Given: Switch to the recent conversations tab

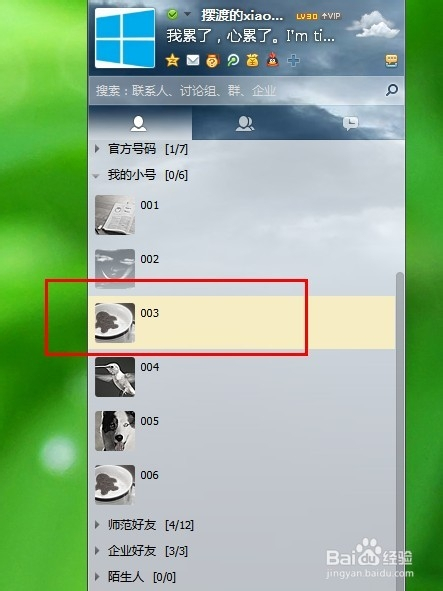Looking at the screenshot, I should [351, 123].
